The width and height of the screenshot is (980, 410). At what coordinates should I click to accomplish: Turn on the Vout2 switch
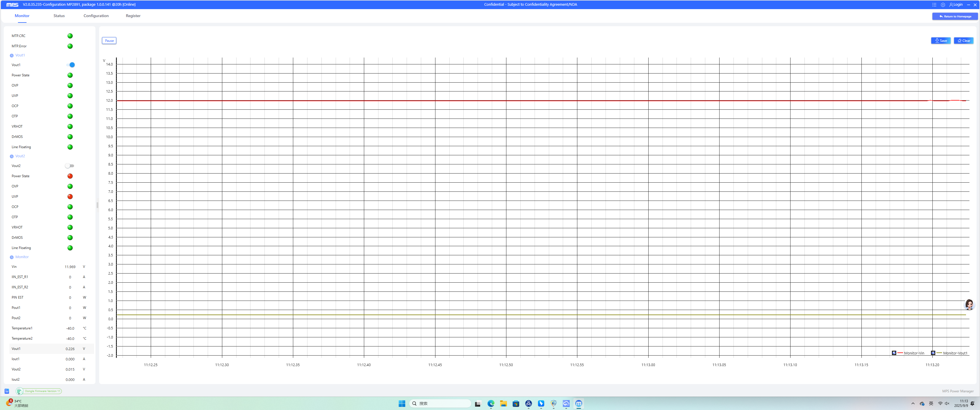click(70, 166)
